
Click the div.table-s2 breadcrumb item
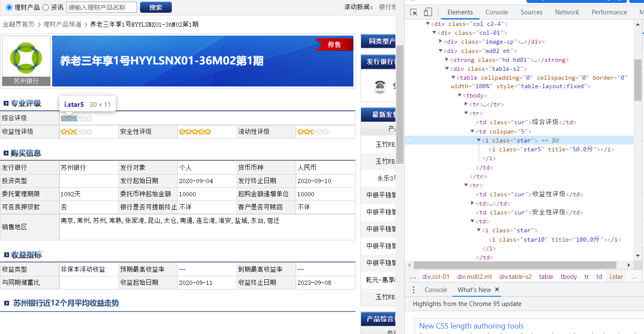pyautogui.click(x=515, y=277)
